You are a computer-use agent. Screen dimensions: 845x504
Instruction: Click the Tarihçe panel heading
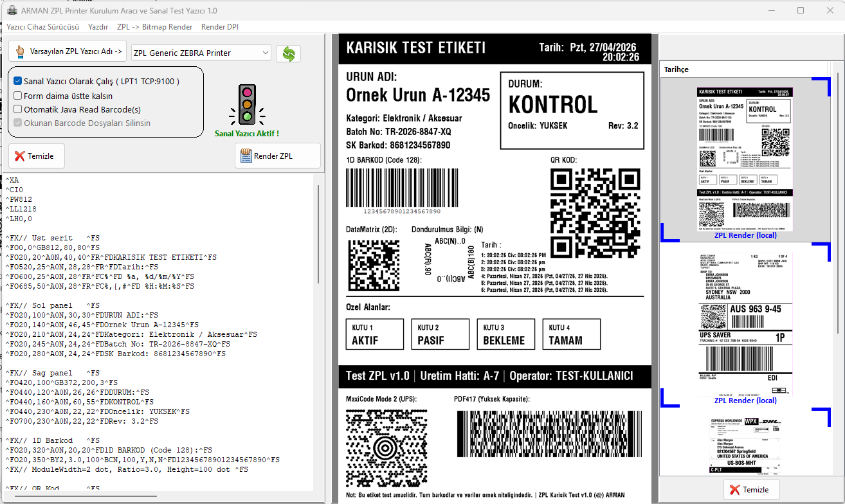676,69
